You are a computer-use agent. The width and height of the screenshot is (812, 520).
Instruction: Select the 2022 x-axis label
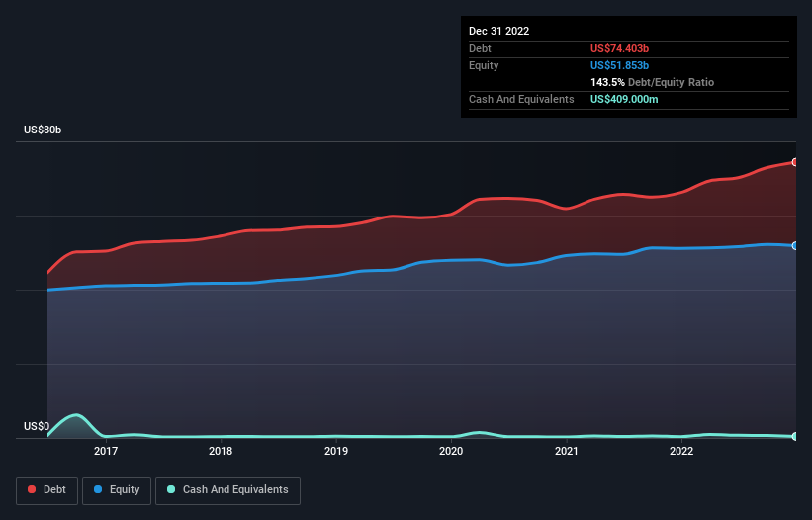click(x=681, y=451)
